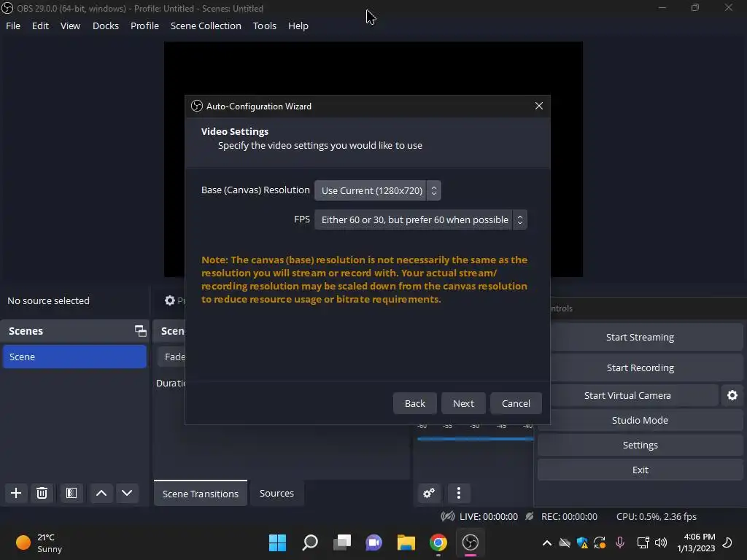Open Windows Search from the taskbar
The width and height of the screenshot is (747, 560).
click(x=309, y=542)
